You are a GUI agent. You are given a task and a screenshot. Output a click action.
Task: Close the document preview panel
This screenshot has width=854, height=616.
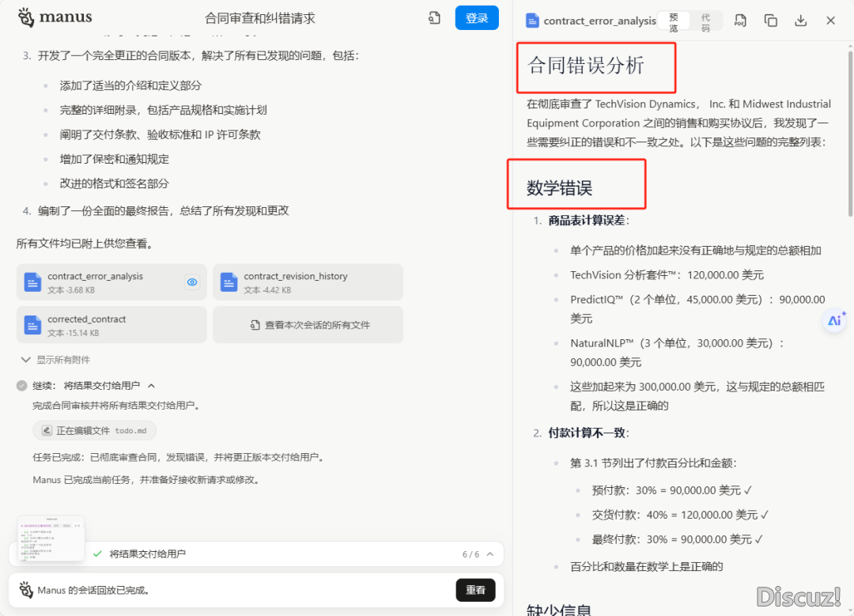click(830, 21)
